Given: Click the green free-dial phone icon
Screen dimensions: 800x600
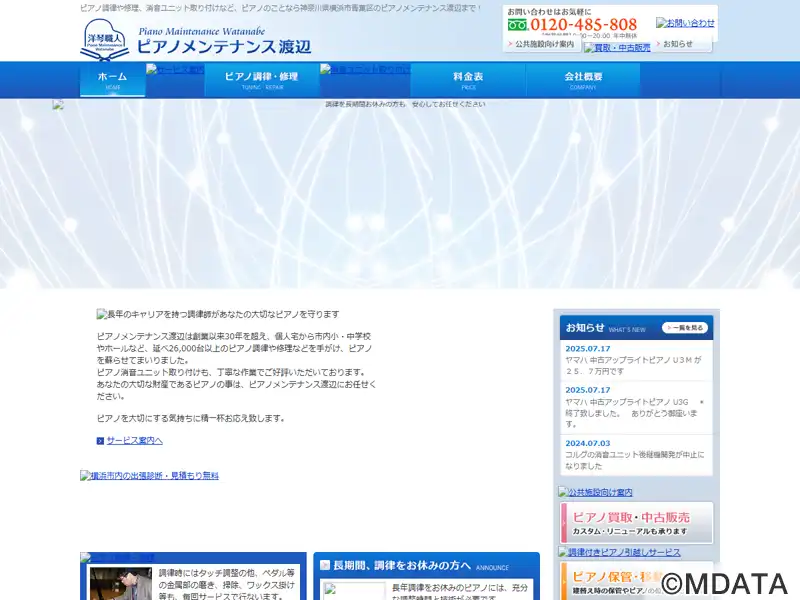Looking at the screenshot, I should 517,25.
